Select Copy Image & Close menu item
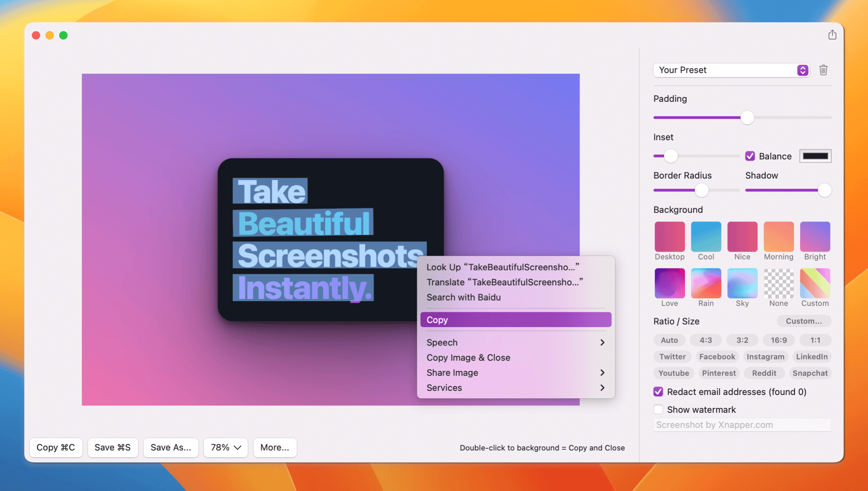Viewport: 868px width, 491px height. pos(468,357)
